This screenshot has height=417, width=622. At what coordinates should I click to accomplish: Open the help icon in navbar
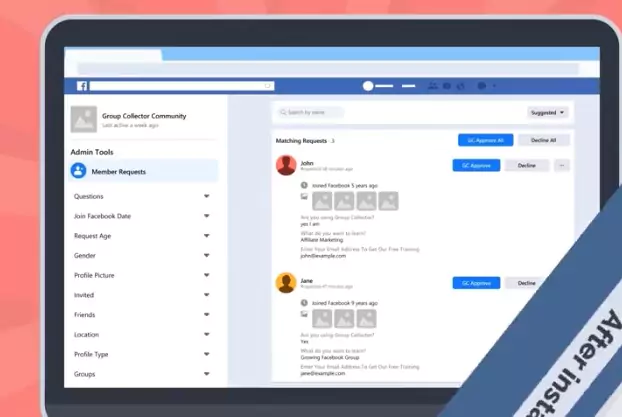point(482,86)
